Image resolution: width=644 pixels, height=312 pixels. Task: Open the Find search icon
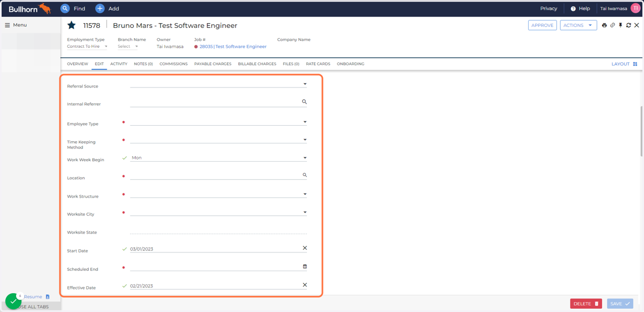coord(65,9)
